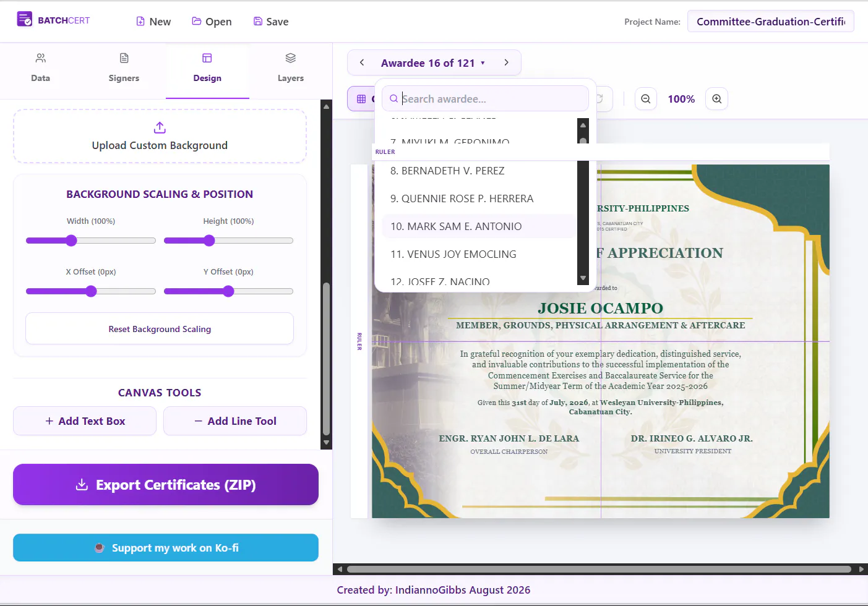Viewport: 868px width, 606px height.
Task: Adjust the X Offset slider
Action: [91, 291]
